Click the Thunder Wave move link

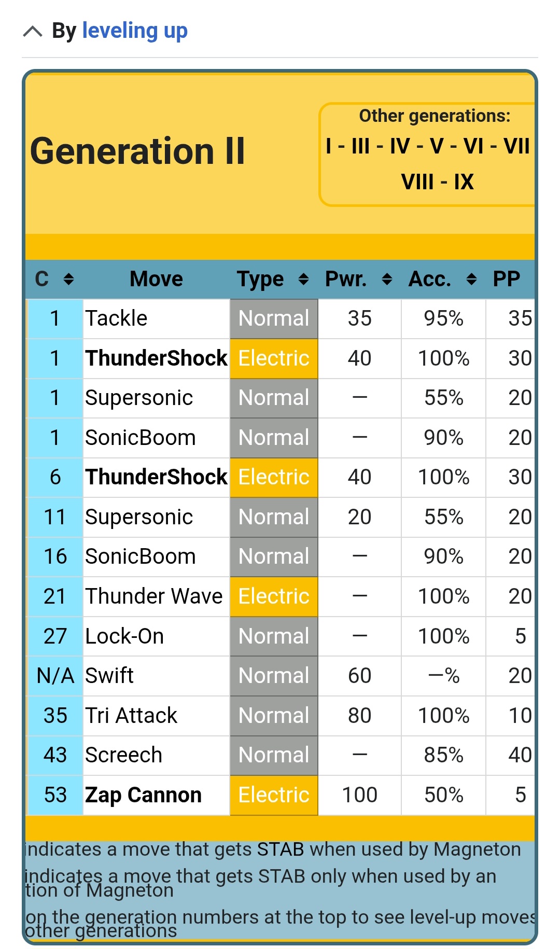pos(153,596)
